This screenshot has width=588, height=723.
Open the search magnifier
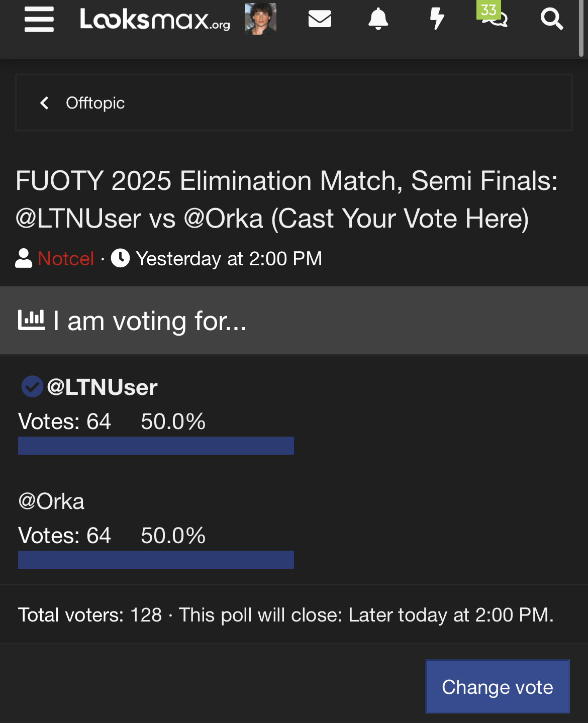[551, 19]
